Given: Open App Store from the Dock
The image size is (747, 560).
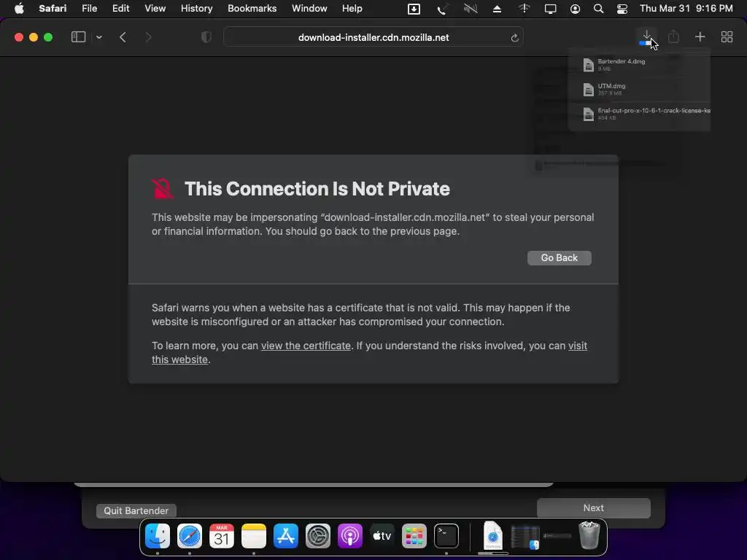Looking at the screenshot, I should point(286,536).
